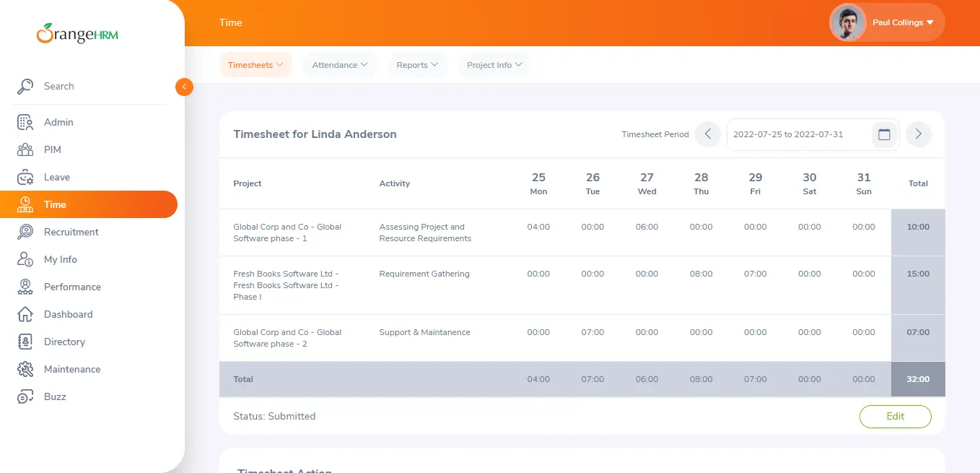Open the Performance award icon
The width and height of the screenshot is (980, 473).
[x=25, y=287]
